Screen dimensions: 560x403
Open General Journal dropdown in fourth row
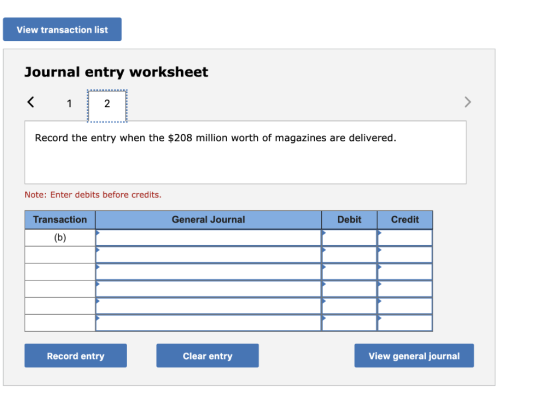pos(208,289)
